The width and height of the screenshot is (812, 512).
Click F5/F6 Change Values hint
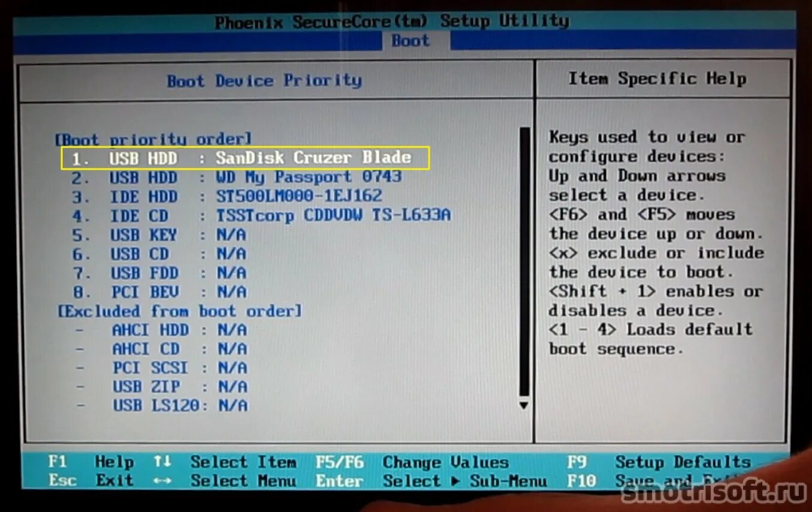412,462
